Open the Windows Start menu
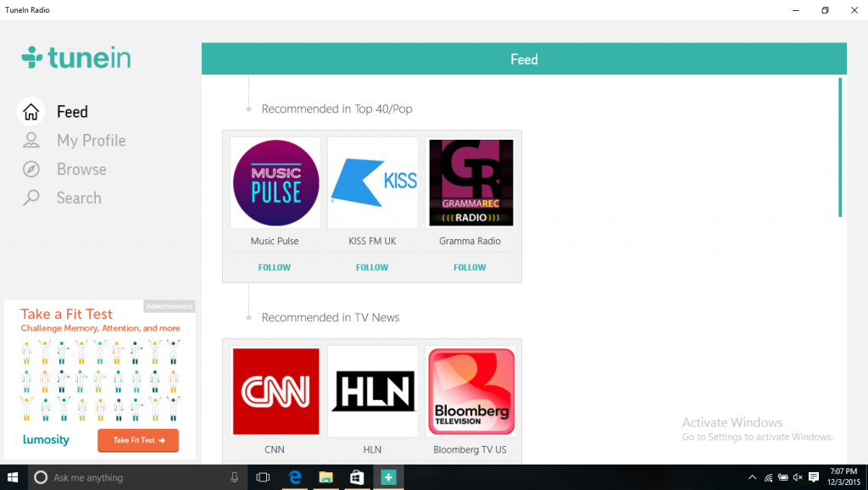868x490 pixels. 13,477
